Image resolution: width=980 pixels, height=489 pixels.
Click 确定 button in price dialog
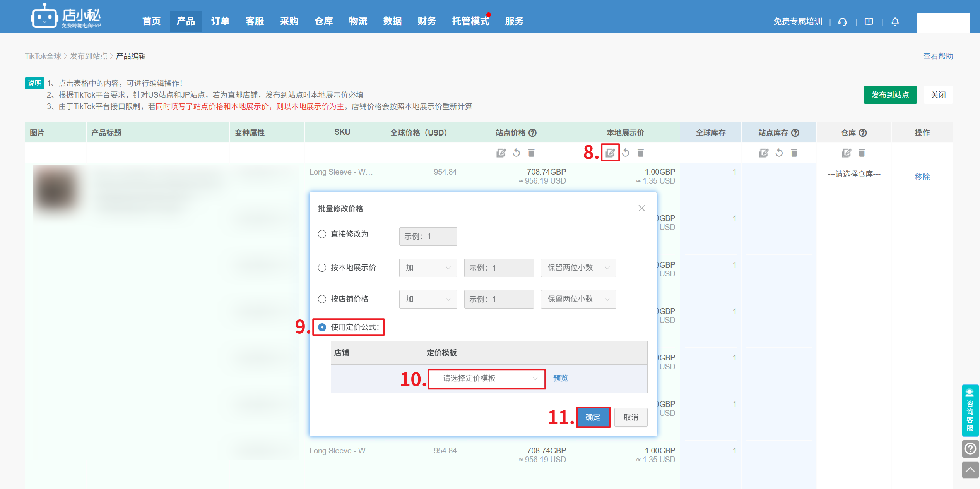click(x=593, y=417)
